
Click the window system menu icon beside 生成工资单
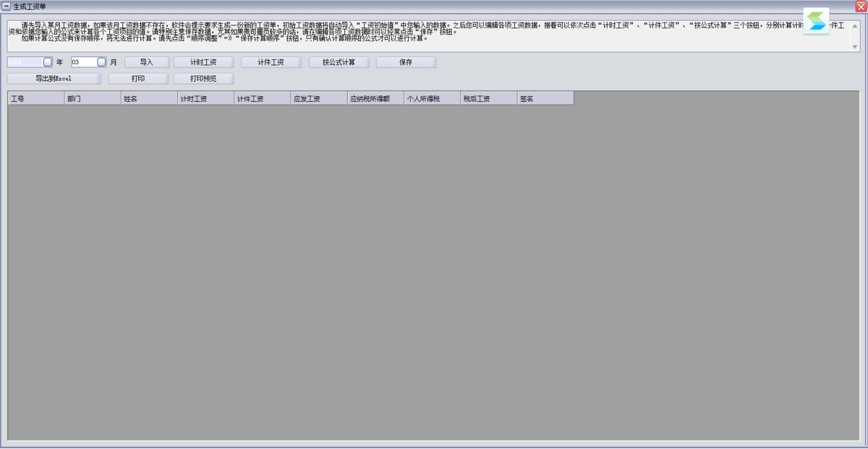(7, 6)
